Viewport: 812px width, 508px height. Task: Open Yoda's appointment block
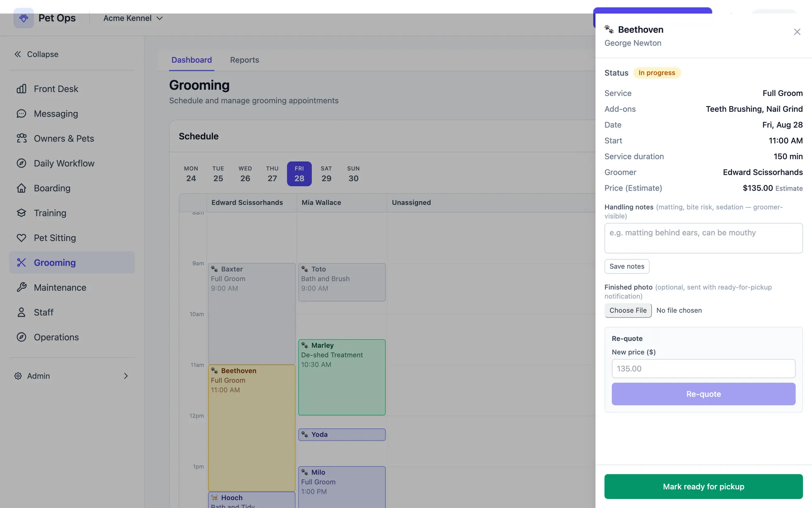point(342,434)
